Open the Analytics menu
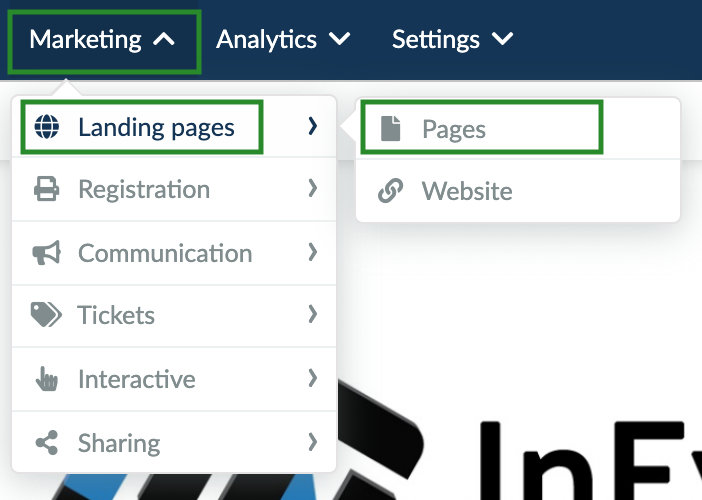 click(x=283, y=39)
